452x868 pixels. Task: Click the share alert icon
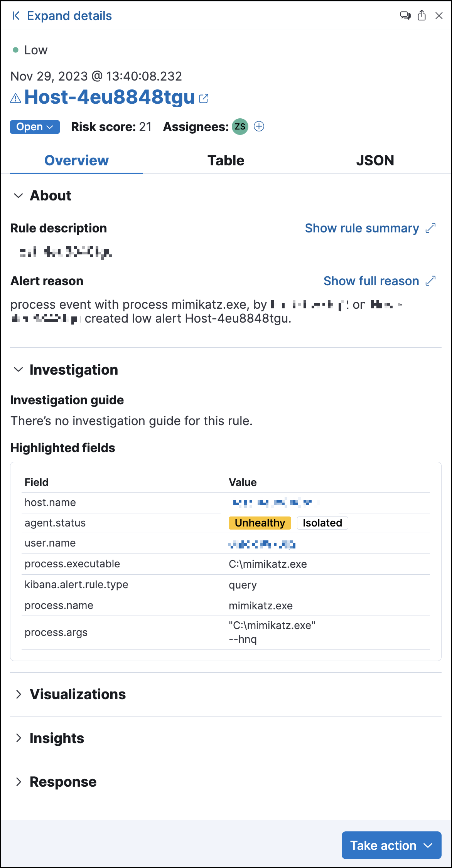422,16
